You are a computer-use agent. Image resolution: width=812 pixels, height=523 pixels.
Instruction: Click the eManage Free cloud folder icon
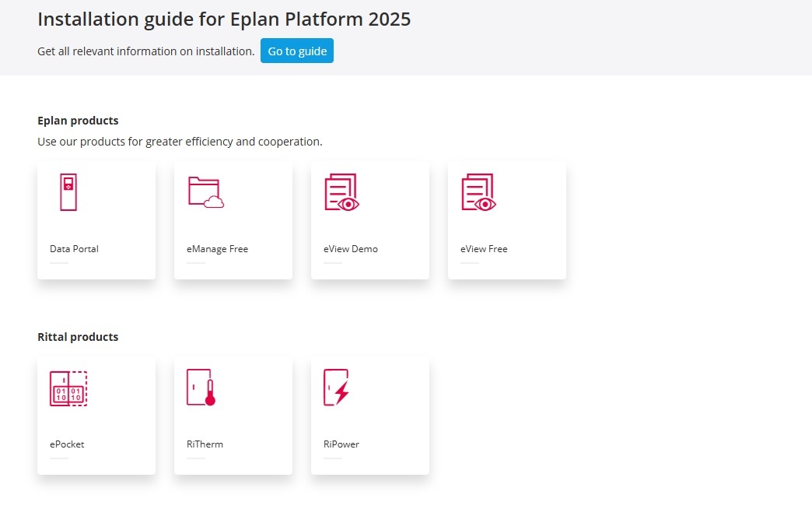click(x=205, y=192)
